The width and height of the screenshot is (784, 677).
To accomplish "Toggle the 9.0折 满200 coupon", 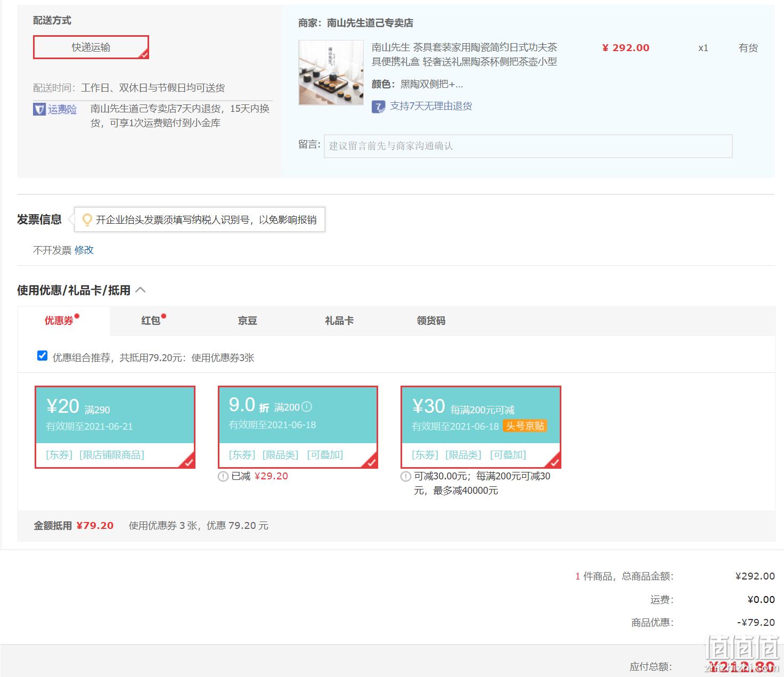I will [298, 427].
